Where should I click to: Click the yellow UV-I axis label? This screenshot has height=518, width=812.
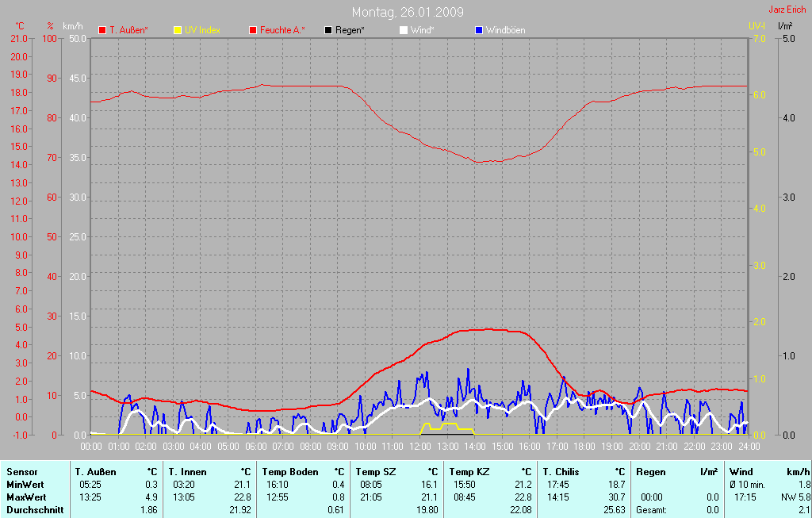coord(756,26)
